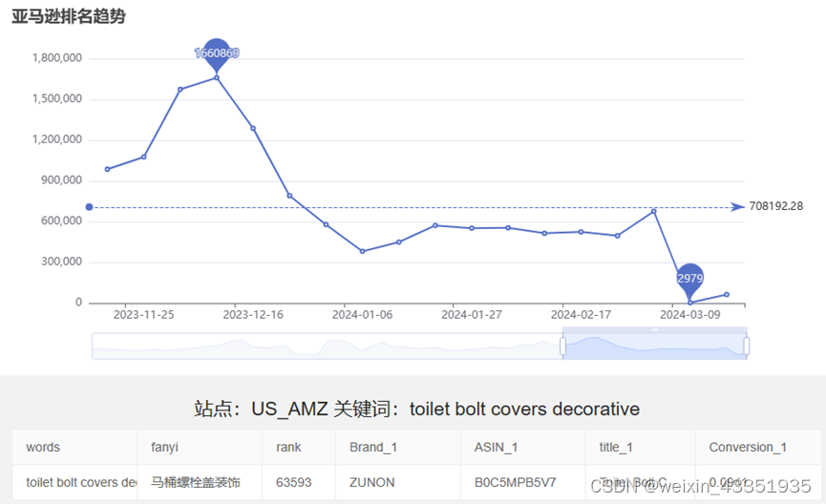Click the x-axis label 2024-03-09
This screenshot has width=826, height=504.
(x=690, y=315)
